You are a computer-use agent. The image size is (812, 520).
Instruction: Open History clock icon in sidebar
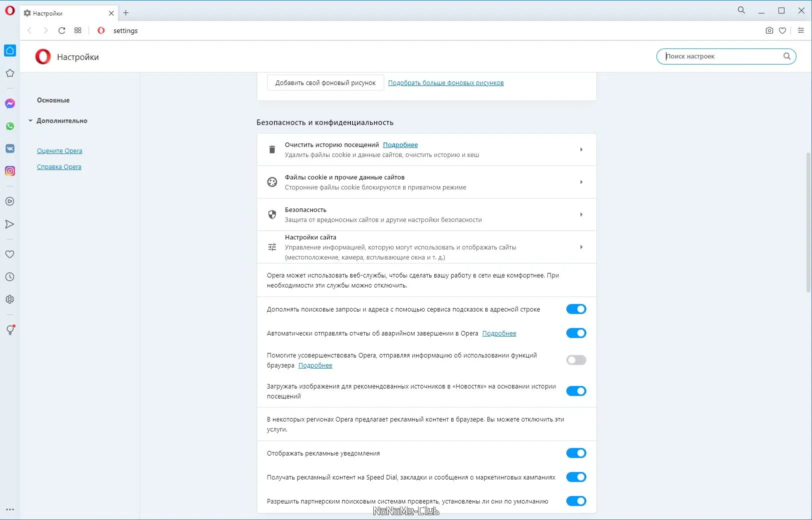[10, 277]
